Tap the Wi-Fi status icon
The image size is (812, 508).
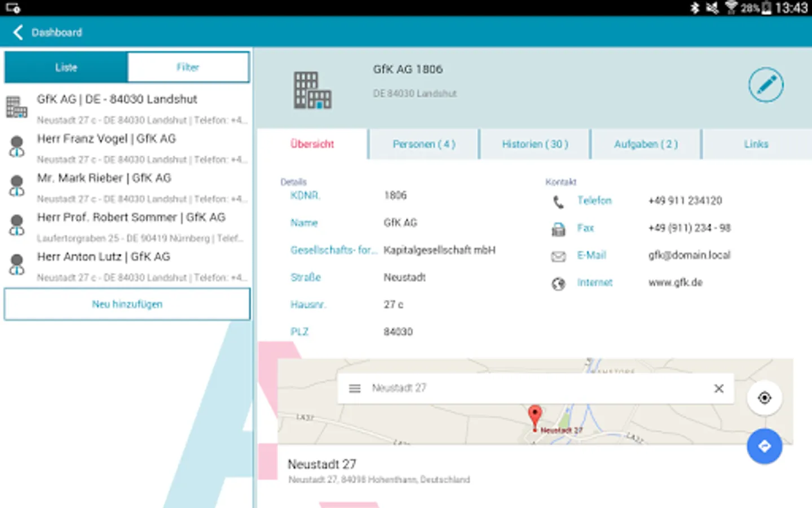731,7
